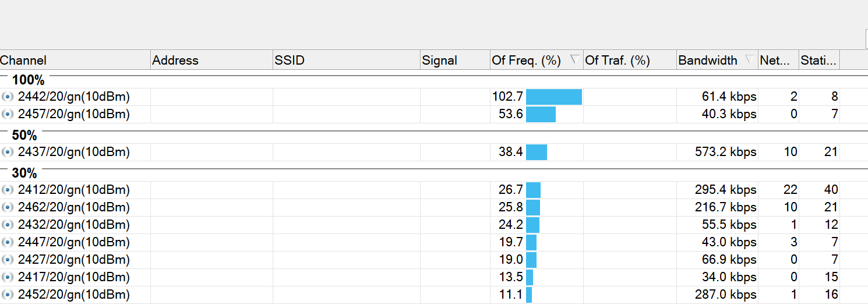Click the radio icon beside channel 2437/20/gn
868x308 pixels.
point(8,153)
